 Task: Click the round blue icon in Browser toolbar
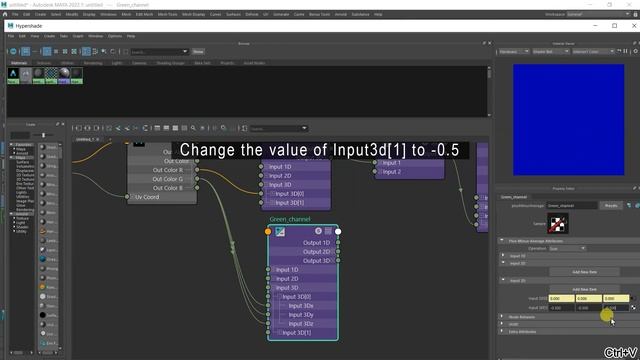coord(13,51)
